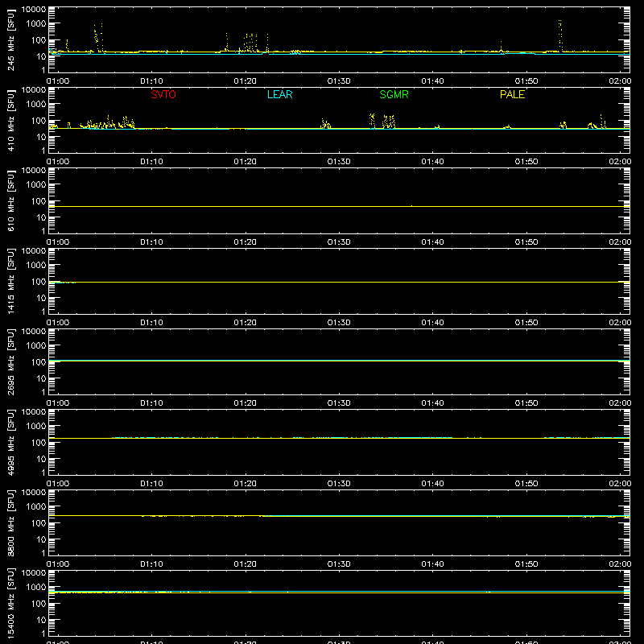Screen dimensions: 644x644
Task: Select the 4995 MHz [SFU] axis title
Action: click(x=10, y=442)
